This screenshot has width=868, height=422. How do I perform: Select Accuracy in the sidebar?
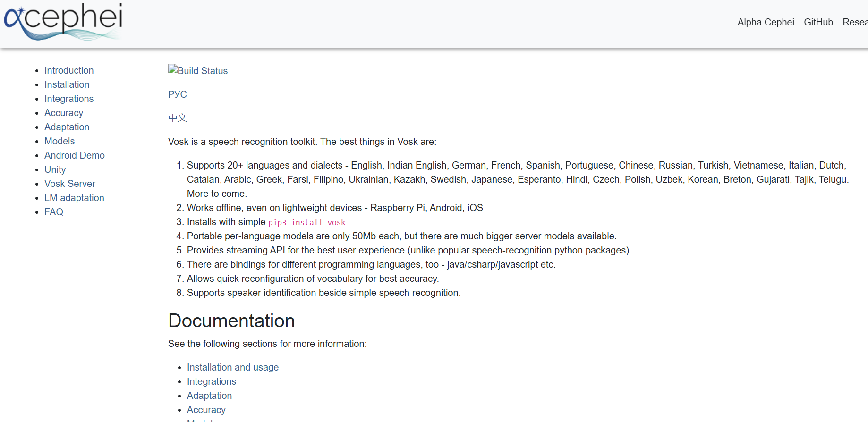[x=64, y=113]
